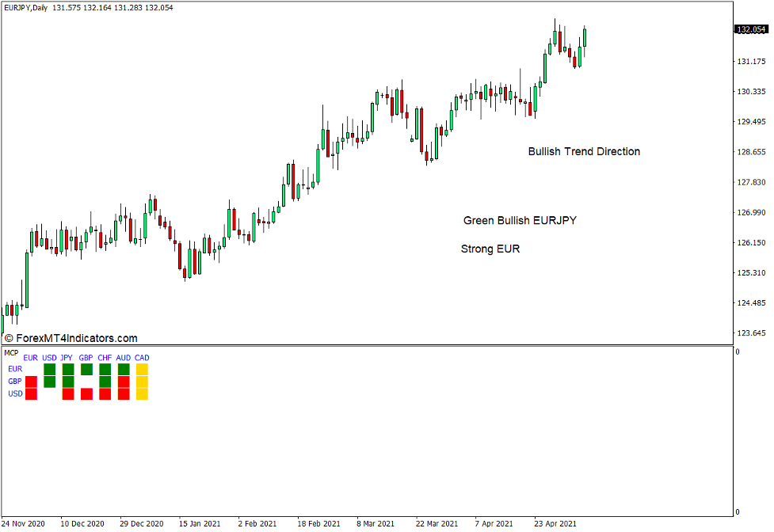Select the MCP indicator panel title
The image size is (774, 532).
10,351
